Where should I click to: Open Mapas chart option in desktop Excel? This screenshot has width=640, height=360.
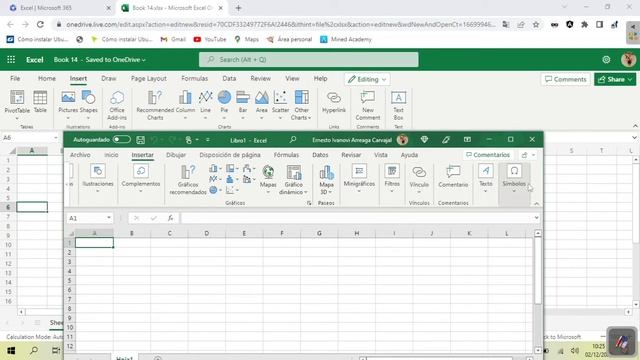coord(268,178)
